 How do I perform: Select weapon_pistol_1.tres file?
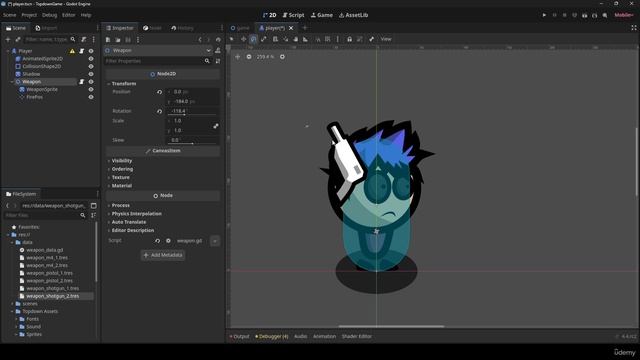49,273
